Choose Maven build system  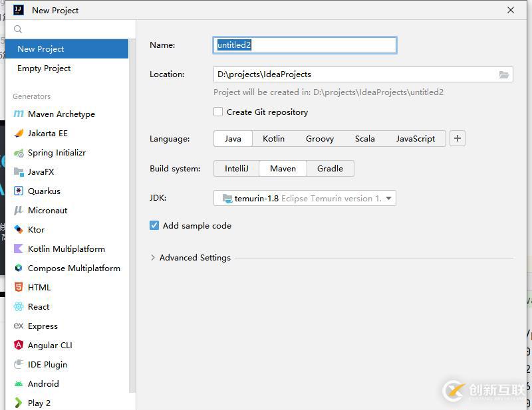point(283,169)
